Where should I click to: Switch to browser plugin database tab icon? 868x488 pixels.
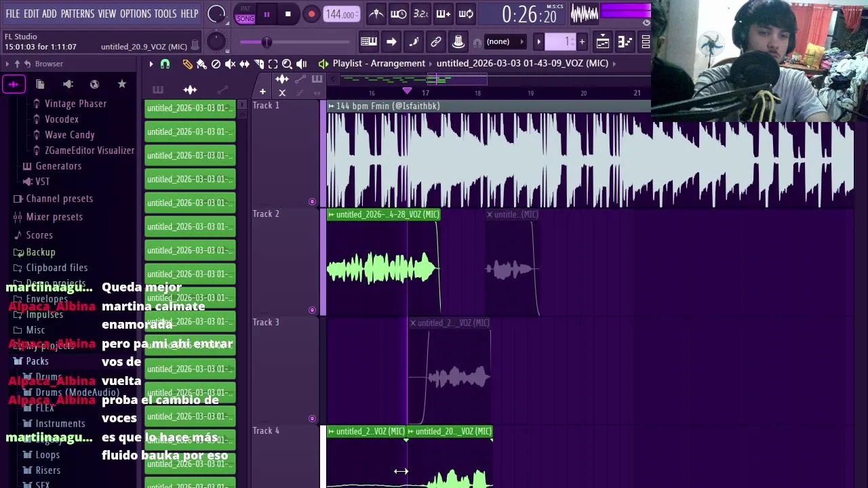coord(68,84)
